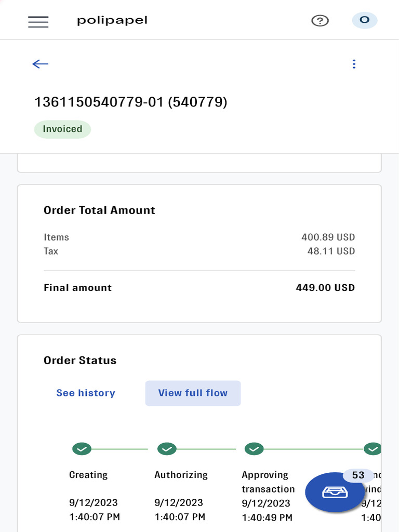Click the inbox floating action button
Viewport: 399px width, 532px height.
click(x=334, y=492)
